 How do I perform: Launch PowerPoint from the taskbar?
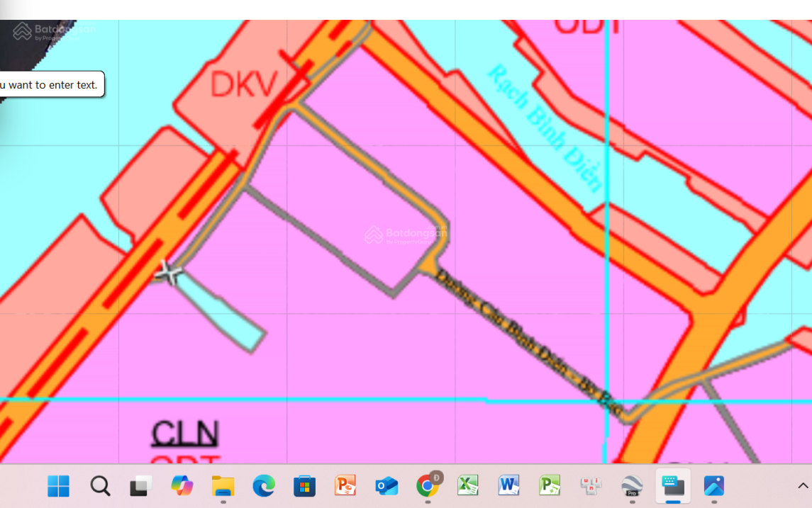(345, 486)
